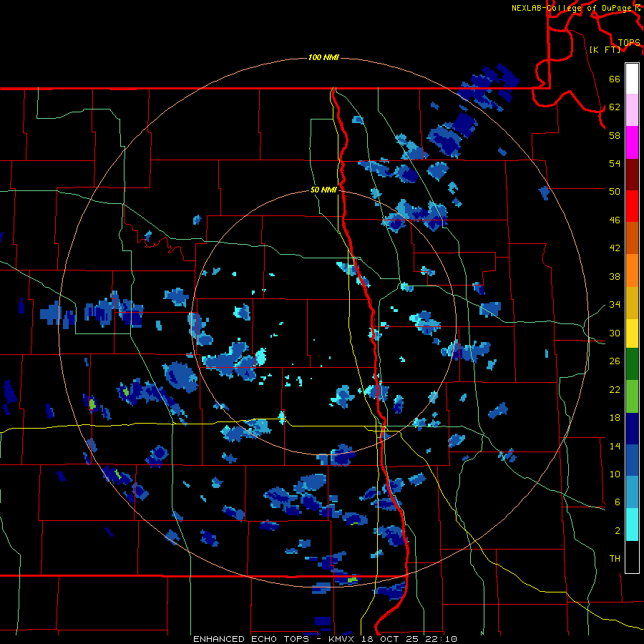
Task: Click the black TH legend swatch
Action: [x=632, y=557]
